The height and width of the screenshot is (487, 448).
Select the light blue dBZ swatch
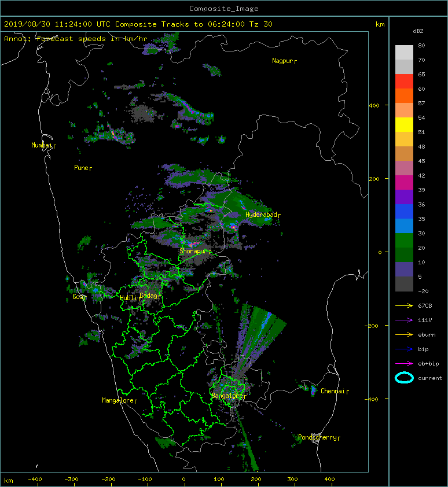tap(404, 226)
